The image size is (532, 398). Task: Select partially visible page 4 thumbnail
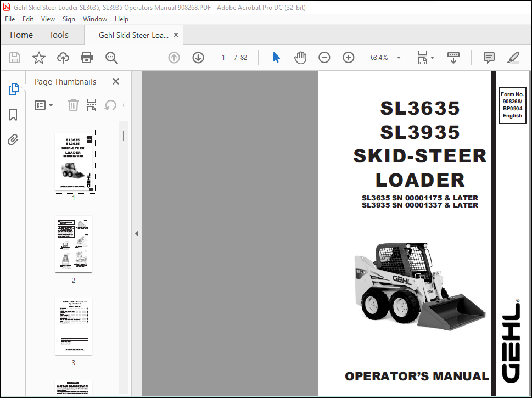click(73, 388)
